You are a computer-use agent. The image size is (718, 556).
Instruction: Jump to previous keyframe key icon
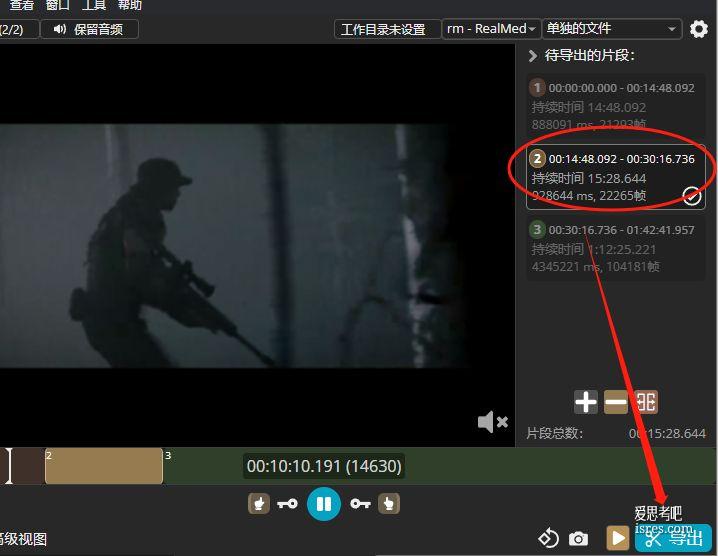[x=288, y=504]
